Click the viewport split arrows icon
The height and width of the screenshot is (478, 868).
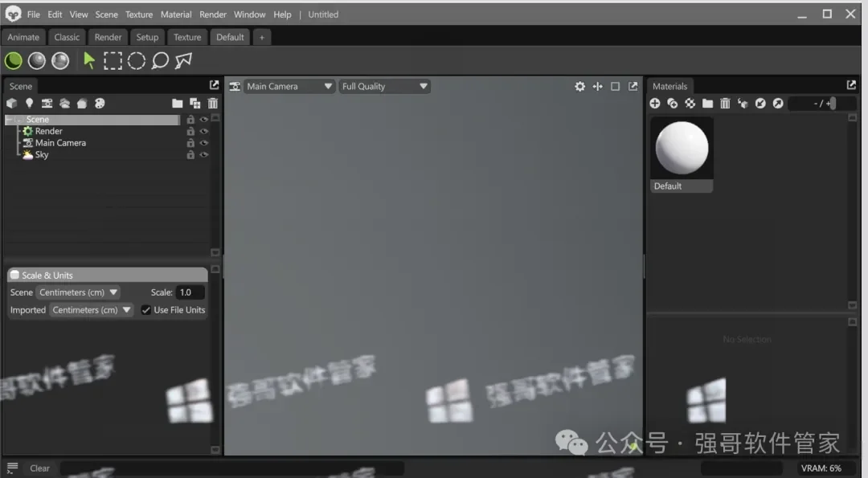tap(597, 86)
